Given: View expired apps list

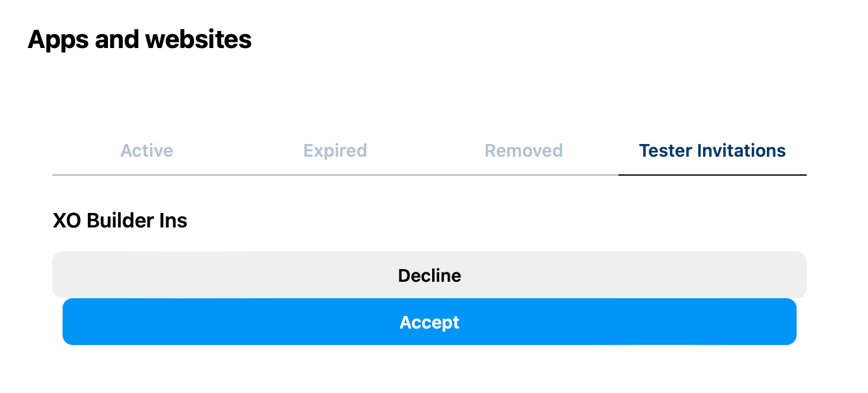Looking at the screenshot, I should (335, 151).
